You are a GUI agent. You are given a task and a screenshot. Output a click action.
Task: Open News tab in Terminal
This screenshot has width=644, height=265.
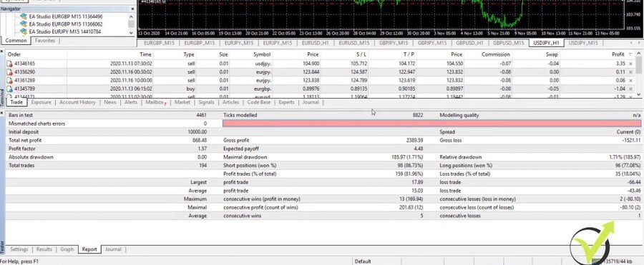[x=110, y=103]
